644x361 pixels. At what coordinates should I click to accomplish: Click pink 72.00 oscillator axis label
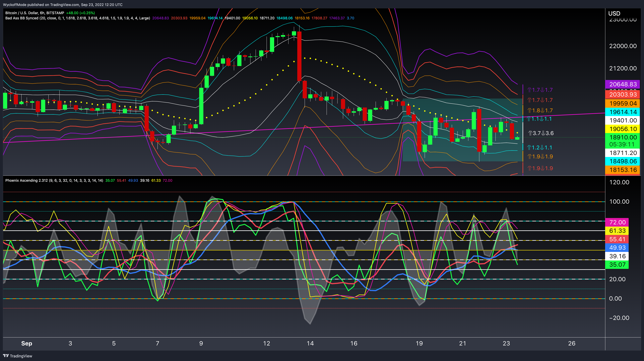(617, 222)
